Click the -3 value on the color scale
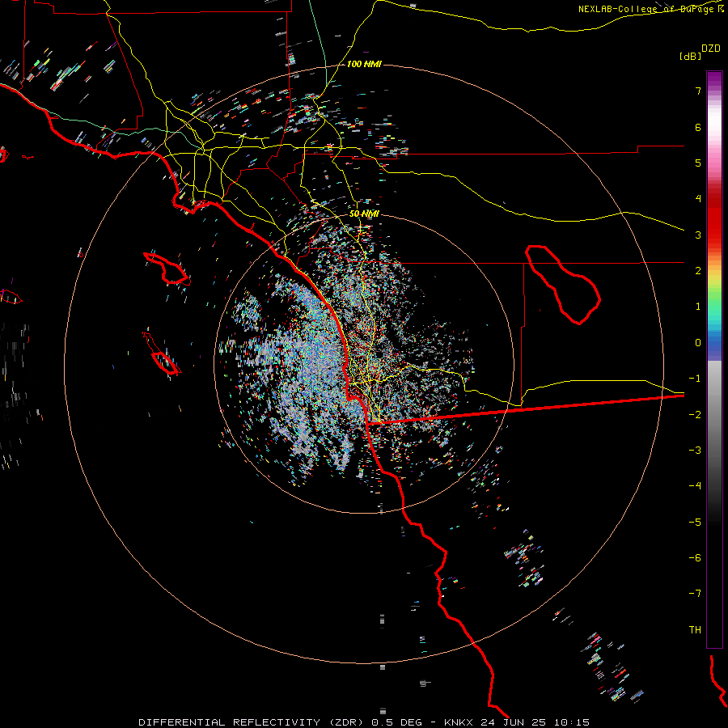Screen dimensions: 728x728 695,450
